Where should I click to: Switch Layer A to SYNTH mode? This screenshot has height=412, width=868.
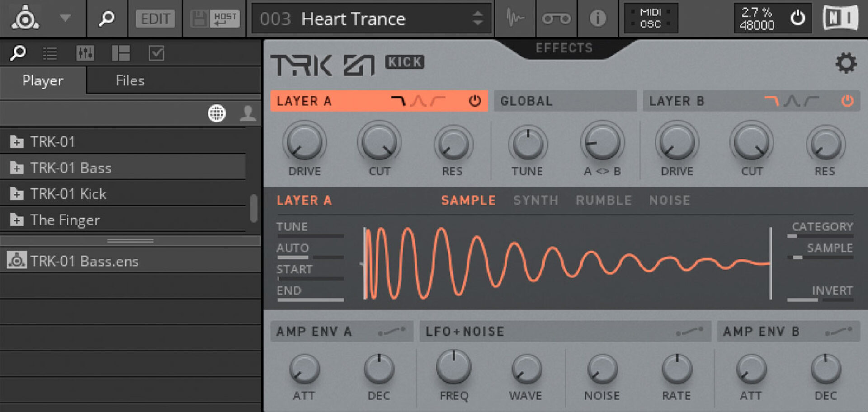click(x=536, y=200)
